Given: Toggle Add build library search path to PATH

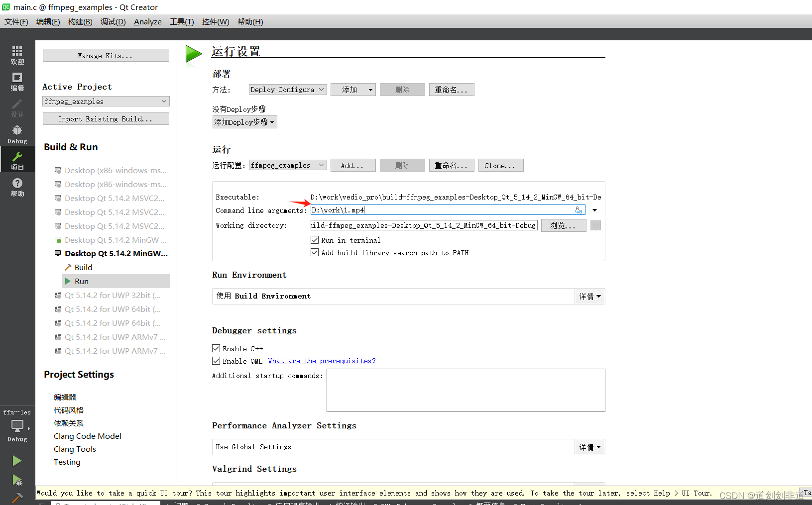Looking at the screenshot, I should [x=315, y=252].
